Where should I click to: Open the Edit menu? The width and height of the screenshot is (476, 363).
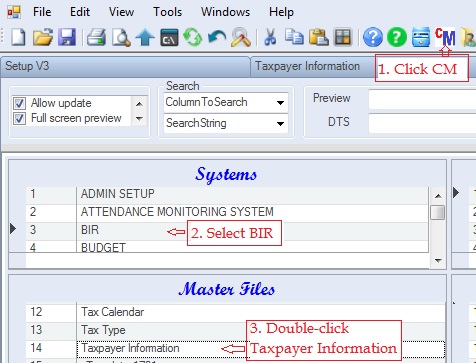[x=80, y=12]
